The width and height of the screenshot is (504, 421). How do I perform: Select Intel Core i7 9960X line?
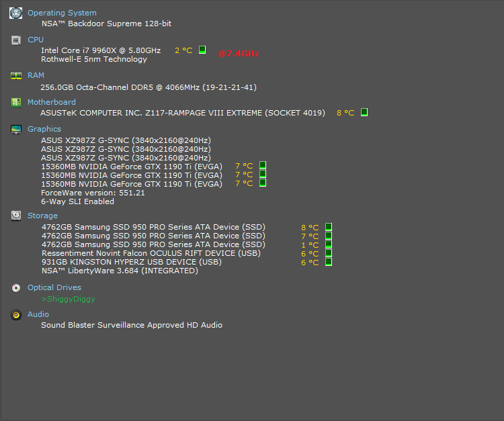pos(101,50)
